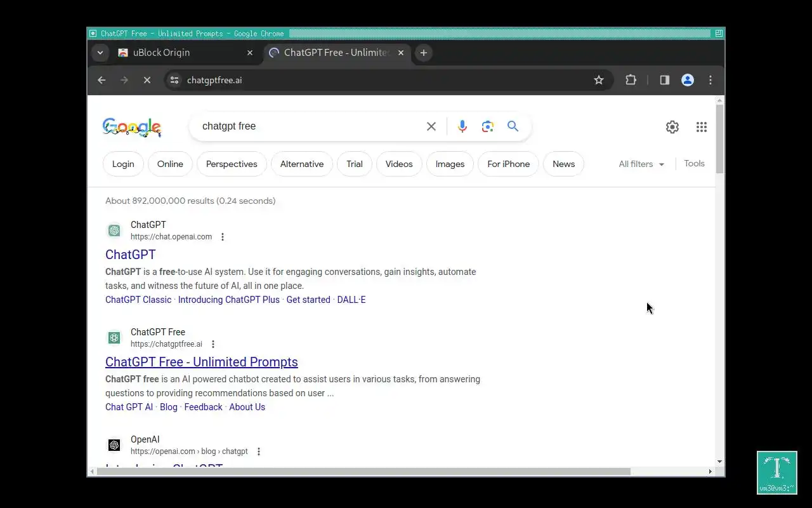This screenshot has width=812, height=508.
Task: Go forward with the forward arrow
Action: coord(124,80)
